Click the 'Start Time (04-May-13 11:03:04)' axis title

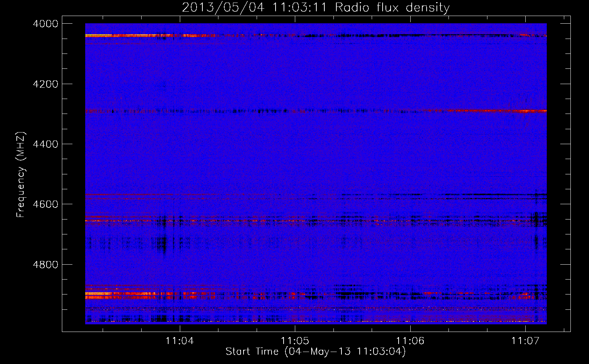(x=316, y=352)
